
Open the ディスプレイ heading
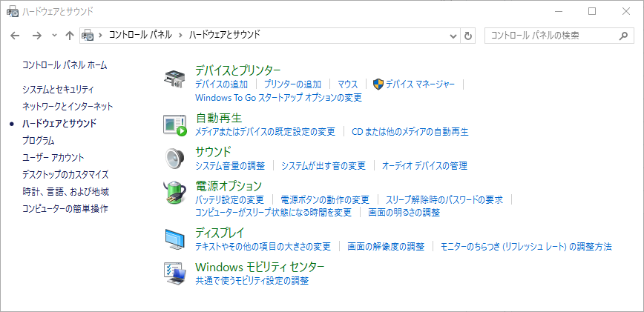[220, 233]
